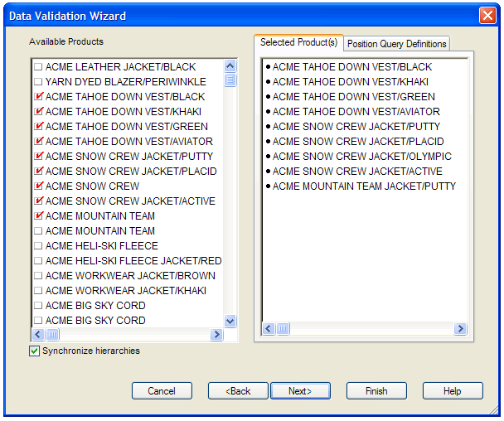Image resolution: width=504 pixels, height=421 pixels.
Task: Open Position Query Definitions tab
Action: [396, 44]
